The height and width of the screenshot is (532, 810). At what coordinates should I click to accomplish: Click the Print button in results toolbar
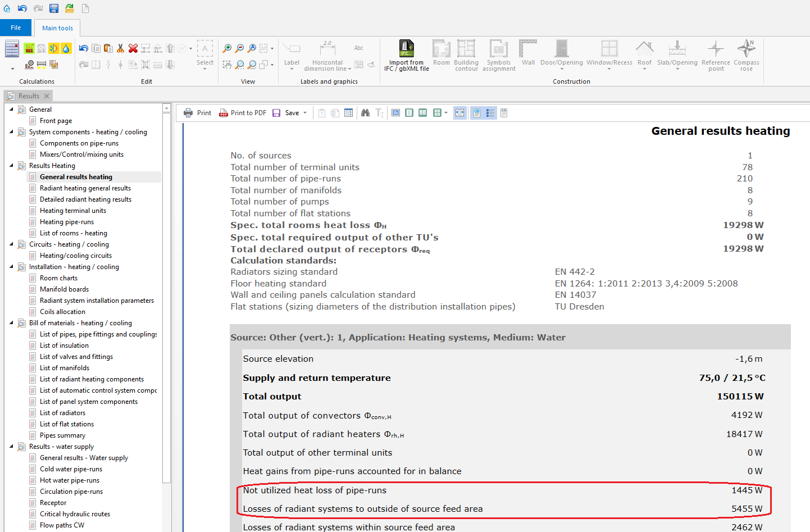tap(197, 113)
